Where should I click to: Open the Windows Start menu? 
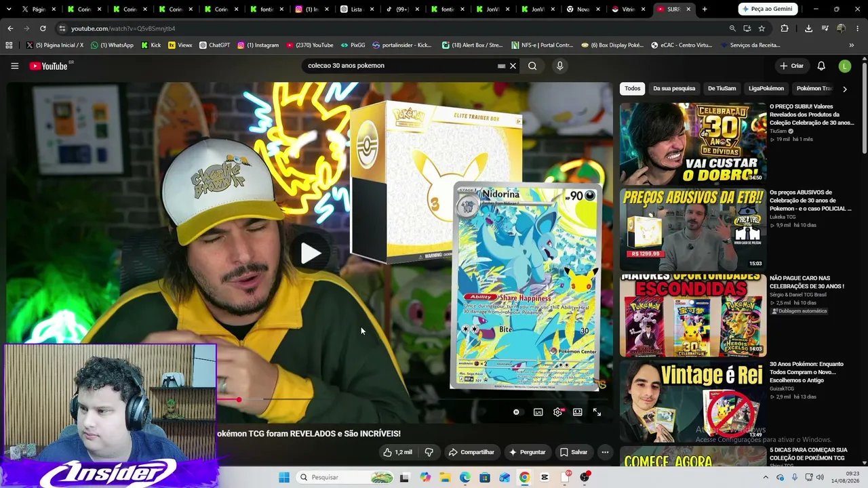click(x=284, y=477)
